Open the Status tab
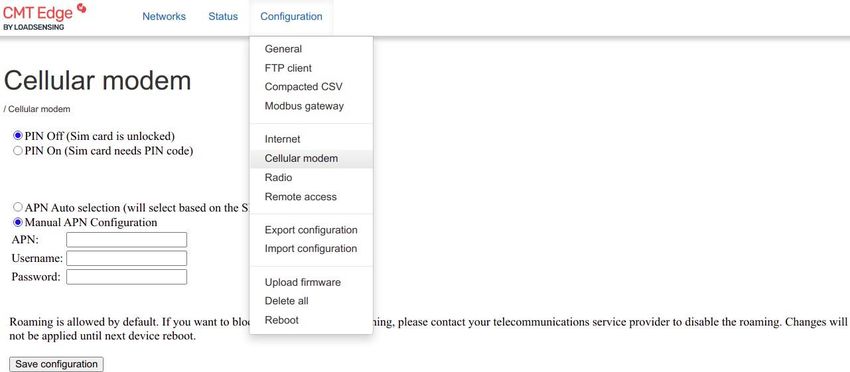Viewport: 850px width, 372px height. pyautogui.click(x=223, y=16)
